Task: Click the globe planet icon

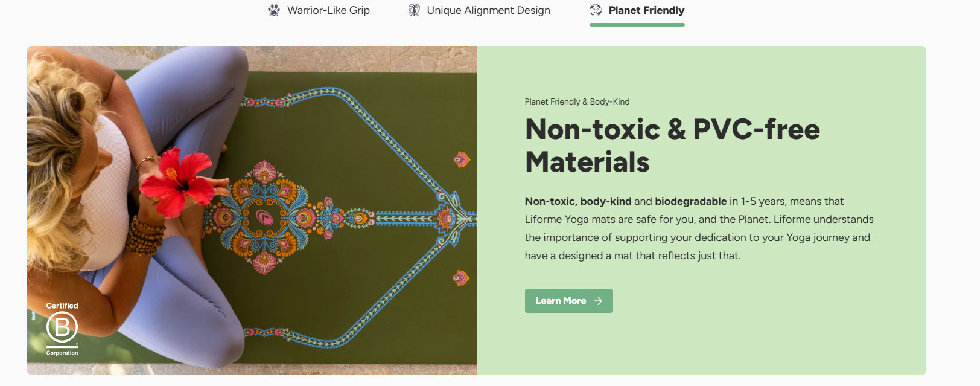Action: pos(596,10)
